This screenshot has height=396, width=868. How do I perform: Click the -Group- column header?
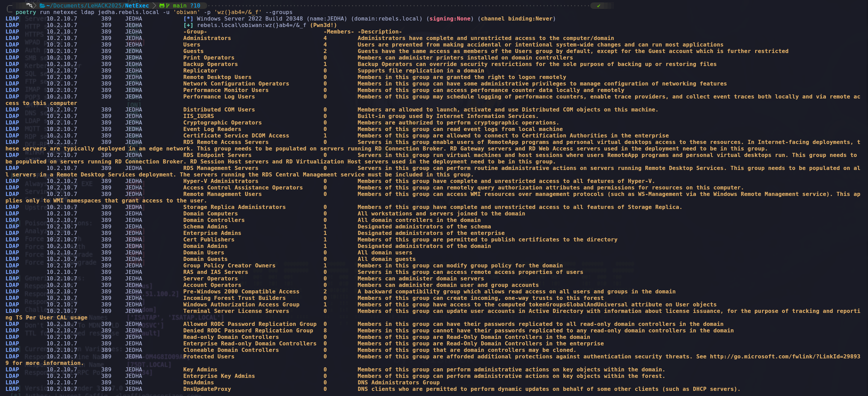tap(195, 32)
